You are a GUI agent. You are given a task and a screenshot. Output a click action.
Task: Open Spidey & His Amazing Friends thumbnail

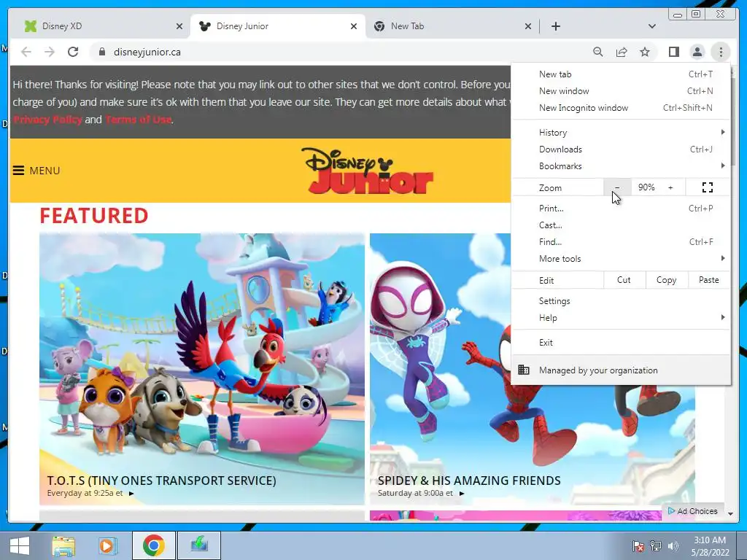[532, 369]
